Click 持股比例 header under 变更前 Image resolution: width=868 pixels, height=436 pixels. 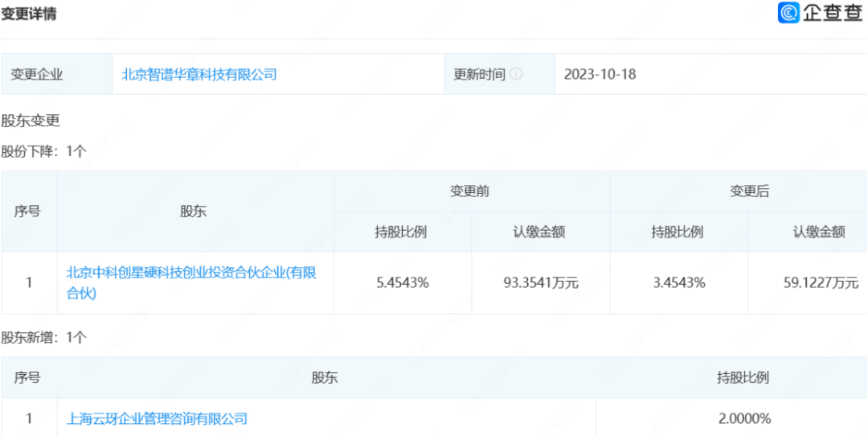pos(401,232)
